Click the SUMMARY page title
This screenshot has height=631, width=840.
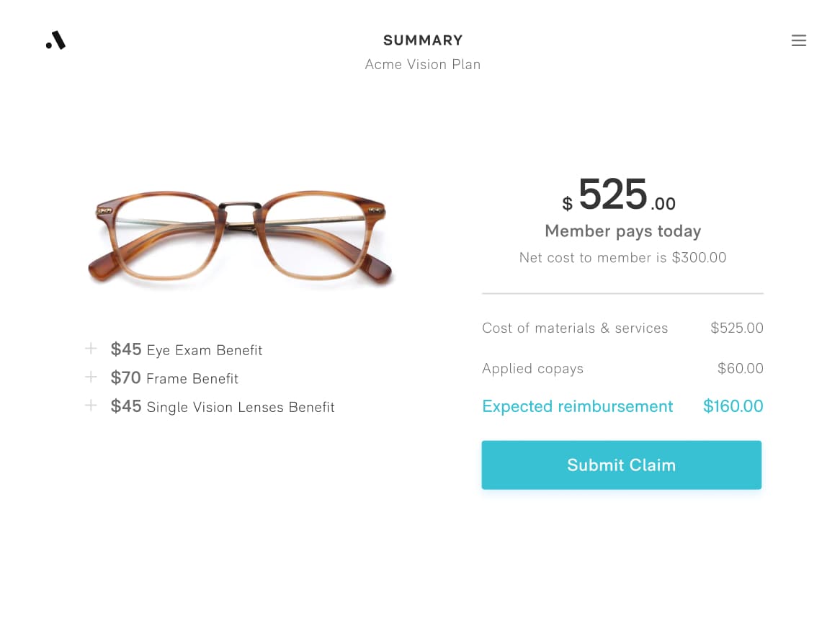click(423, 40)
